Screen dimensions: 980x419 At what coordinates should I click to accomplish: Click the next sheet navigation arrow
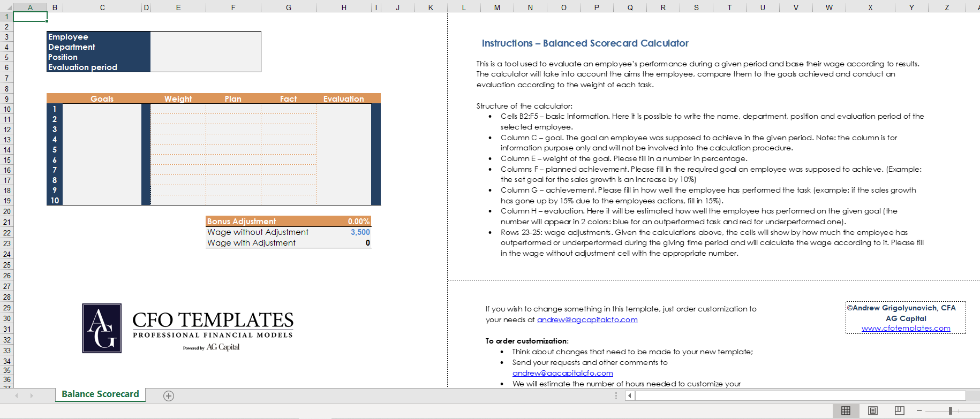click(32, 396)
